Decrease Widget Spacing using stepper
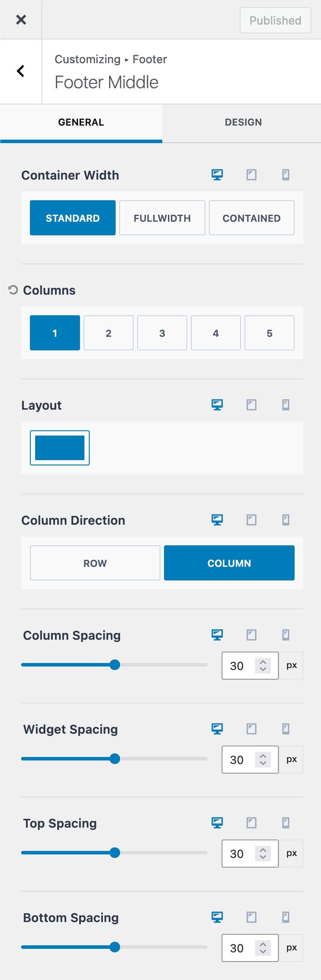This screenshot has height=980, width=321. 263,764
